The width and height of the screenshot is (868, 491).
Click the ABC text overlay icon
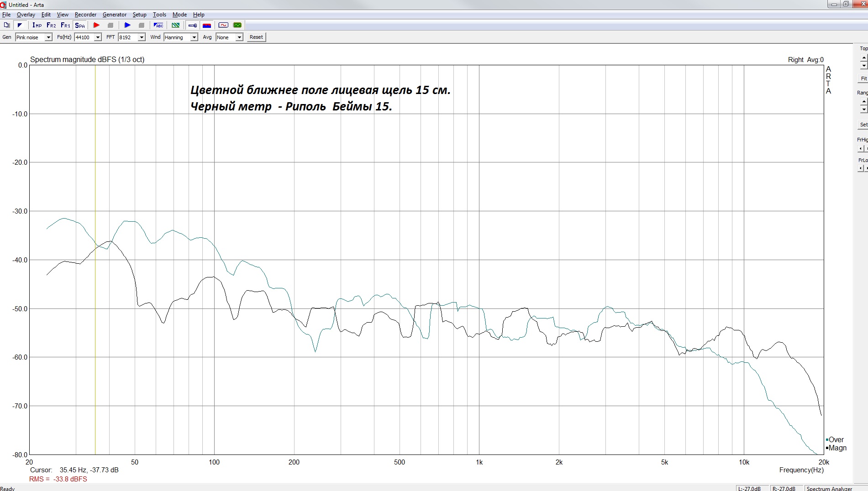coord(158,25)
